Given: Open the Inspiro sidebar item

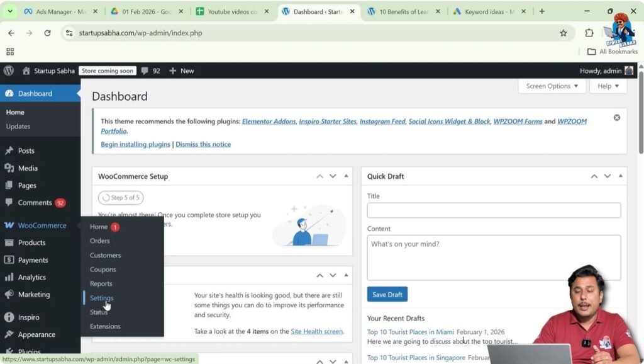Looking at the screenshot, I should tap(31, 317).
